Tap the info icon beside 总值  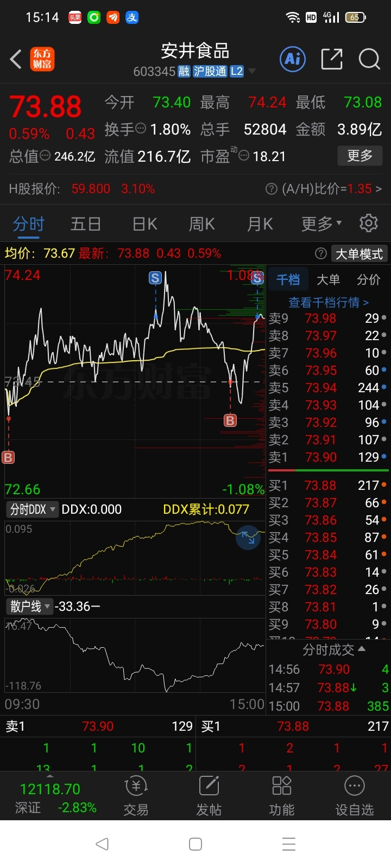coord(46,156)
